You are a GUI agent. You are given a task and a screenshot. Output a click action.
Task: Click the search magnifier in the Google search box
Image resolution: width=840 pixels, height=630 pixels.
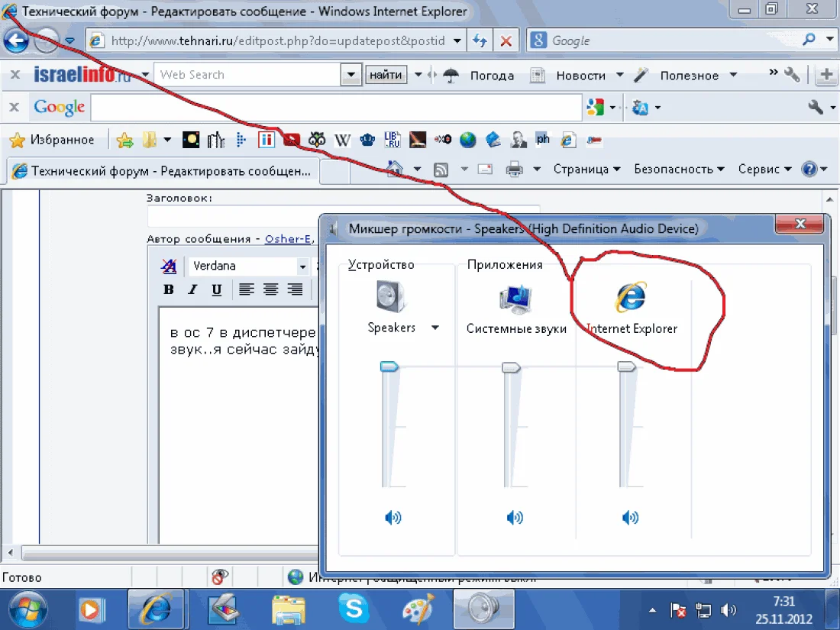point(809,39)
